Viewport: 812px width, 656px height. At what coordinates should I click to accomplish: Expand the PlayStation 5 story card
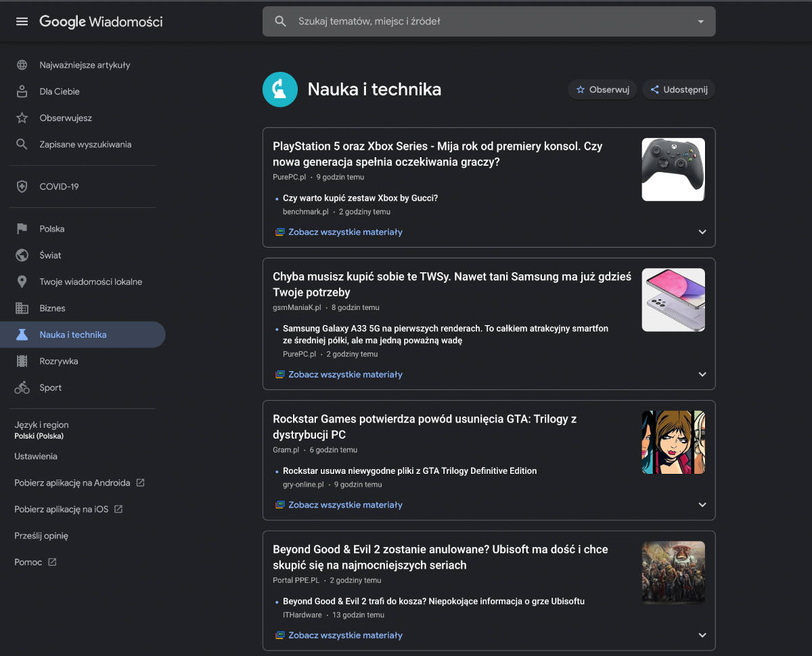[702, 232]
